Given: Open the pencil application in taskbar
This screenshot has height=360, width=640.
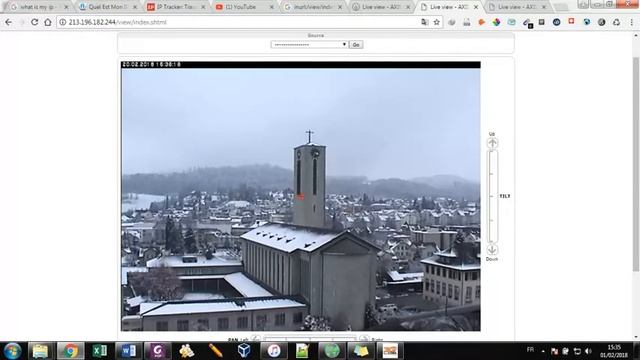Looking at the screenshot, I should coord(215,351).
